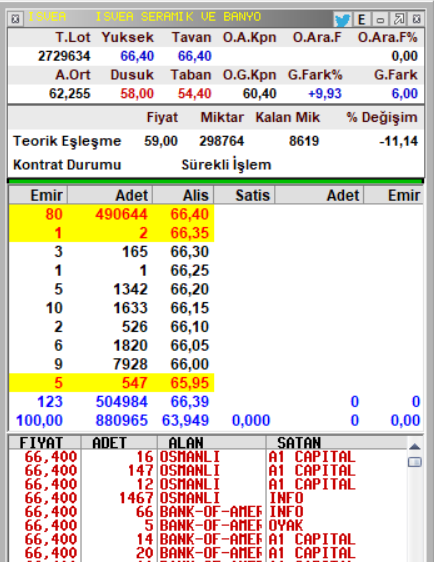Click the Sürekli İşlem contract status

pos(226,165)
